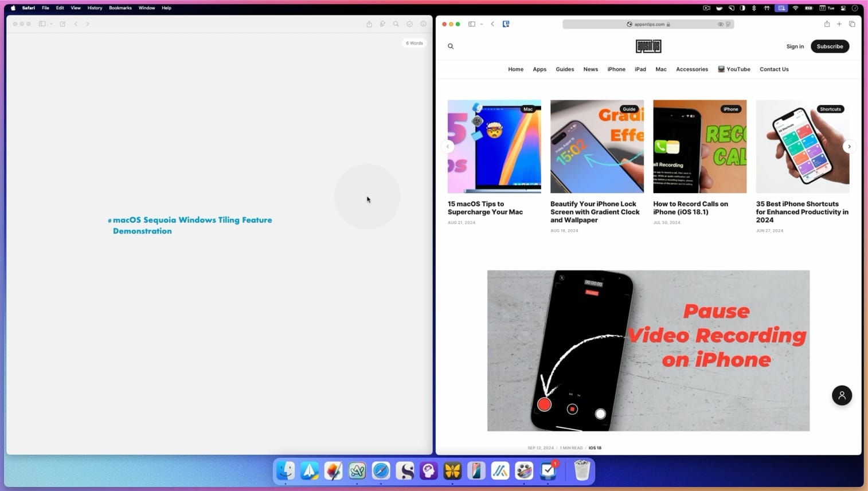This screenshot has width=868, height=491.
Task: Expand the sidebar chevron in the writer toolbar
Action: (x=51, y=24)
